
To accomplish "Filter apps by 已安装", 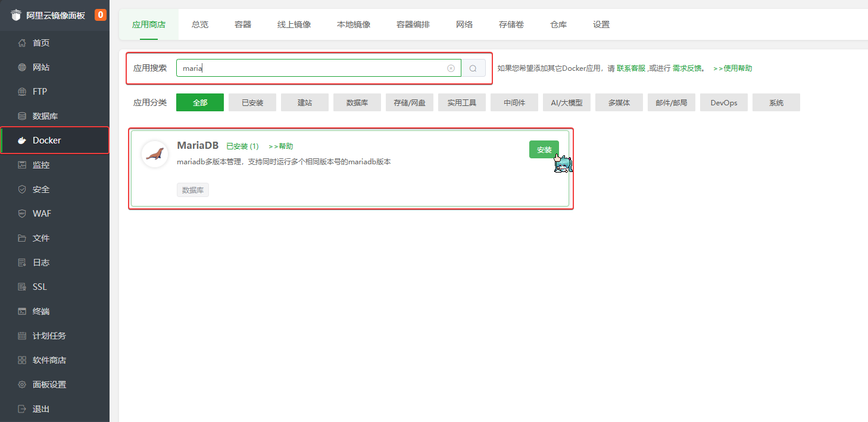I will point(252,102).
